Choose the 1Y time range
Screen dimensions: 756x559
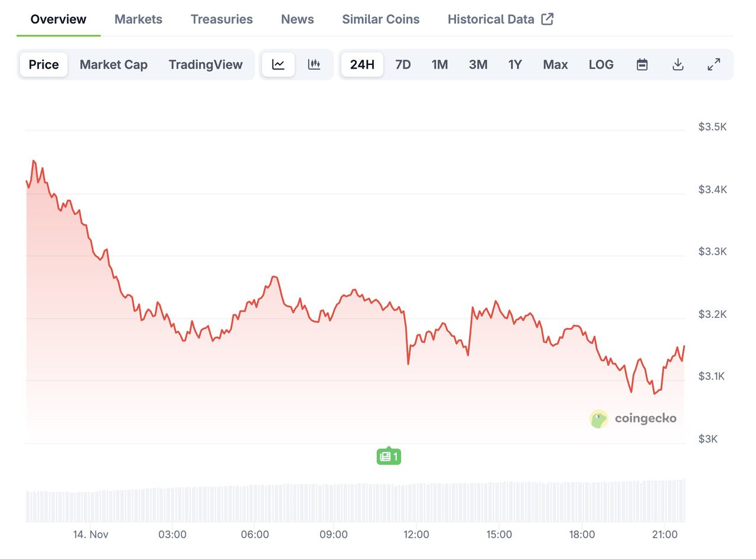pos(515,64)
